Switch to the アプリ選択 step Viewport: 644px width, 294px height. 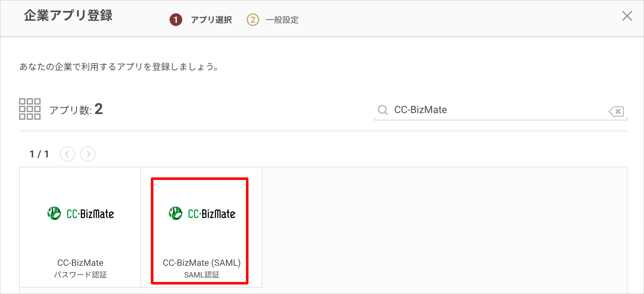click(211, 20)
